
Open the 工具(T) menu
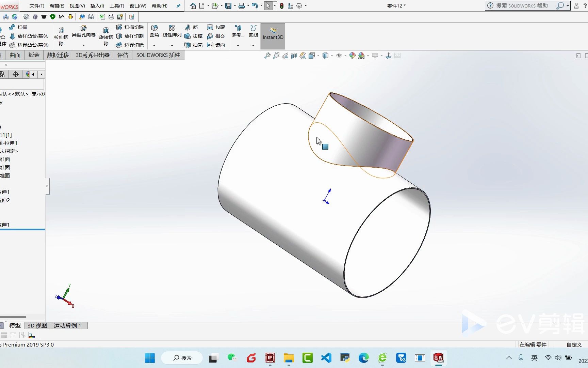tap(117, 6)
